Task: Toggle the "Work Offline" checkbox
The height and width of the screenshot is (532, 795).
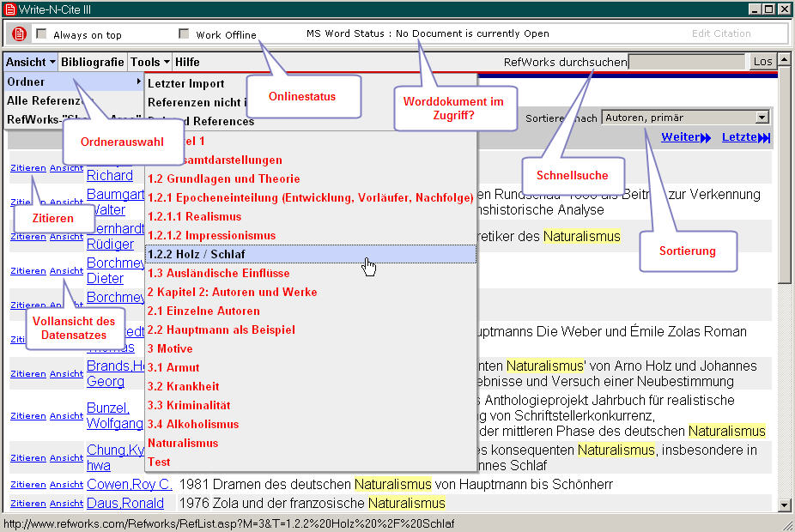Action: [x=184, y=32]
